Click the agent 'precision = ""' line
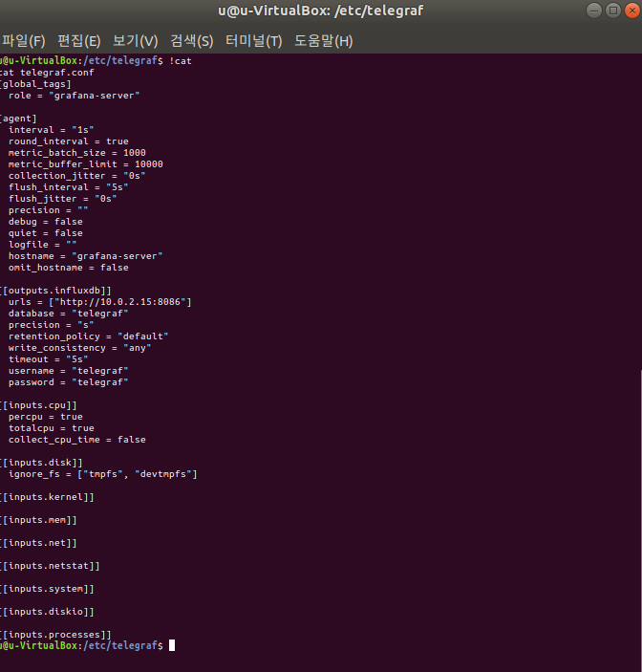Viewport: 642px width, 672px height. (x=49, y=210)
